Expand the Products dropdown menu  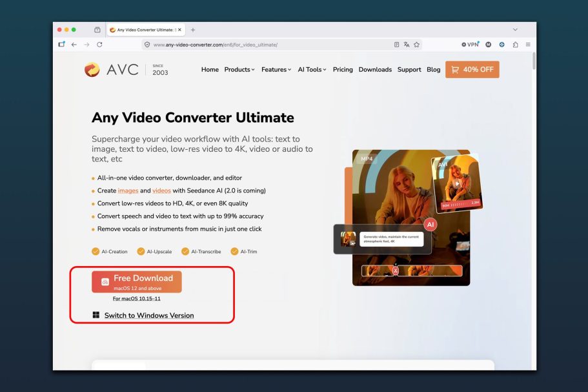coord(239,69)
